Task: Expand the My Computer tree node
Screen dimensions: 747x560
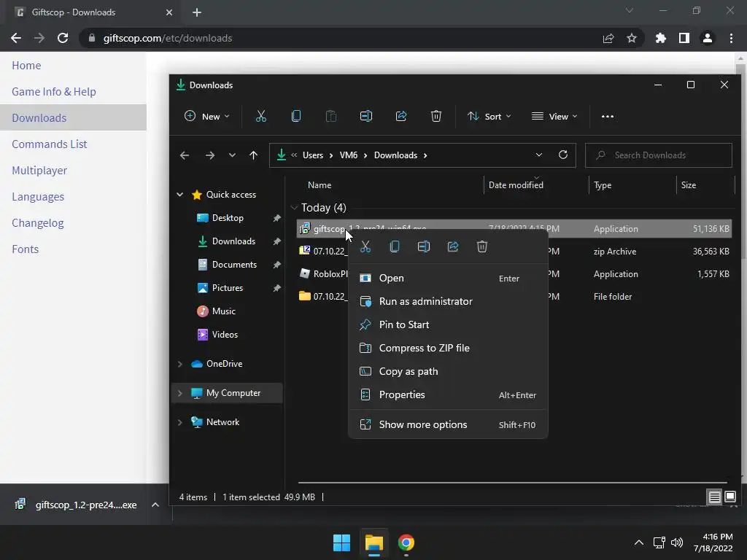Action: click(x=180, y=393)
